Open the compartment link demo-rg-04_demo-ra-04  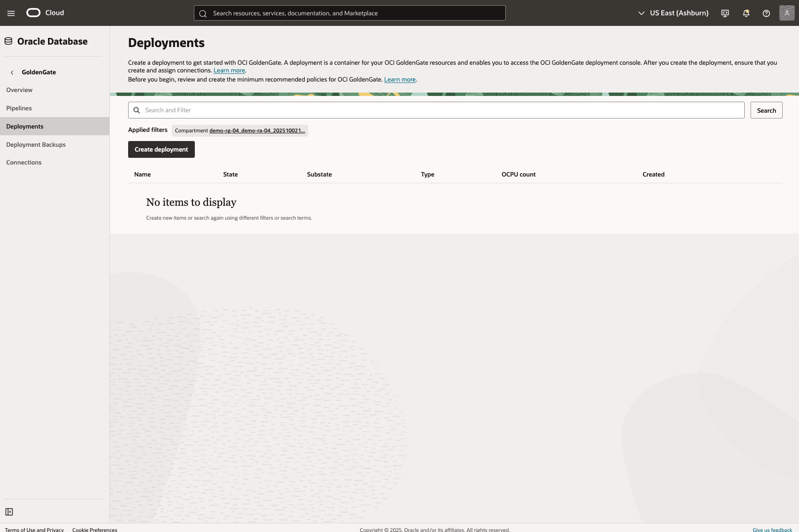pyautogui.click(x=257, y=130)
